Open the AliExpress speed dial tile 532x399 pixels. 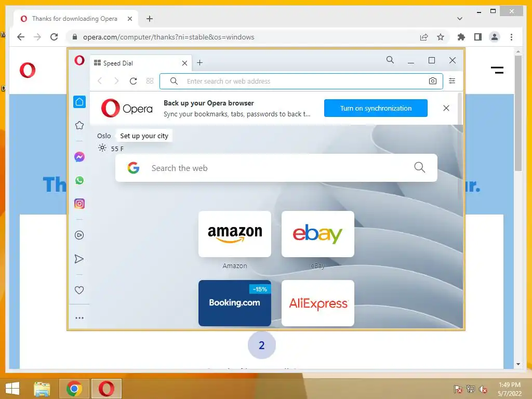point(318,303)
